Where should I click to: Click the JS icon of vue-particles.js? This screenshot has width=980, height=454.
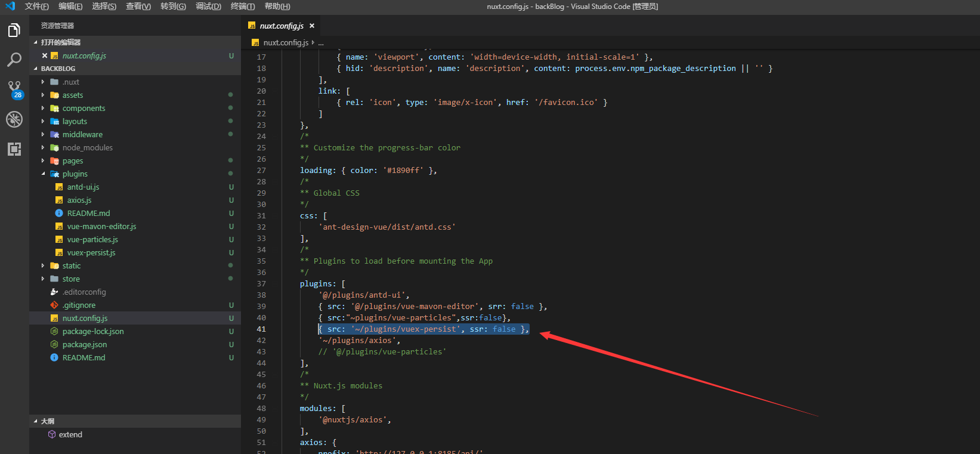(x=59, y=240)
